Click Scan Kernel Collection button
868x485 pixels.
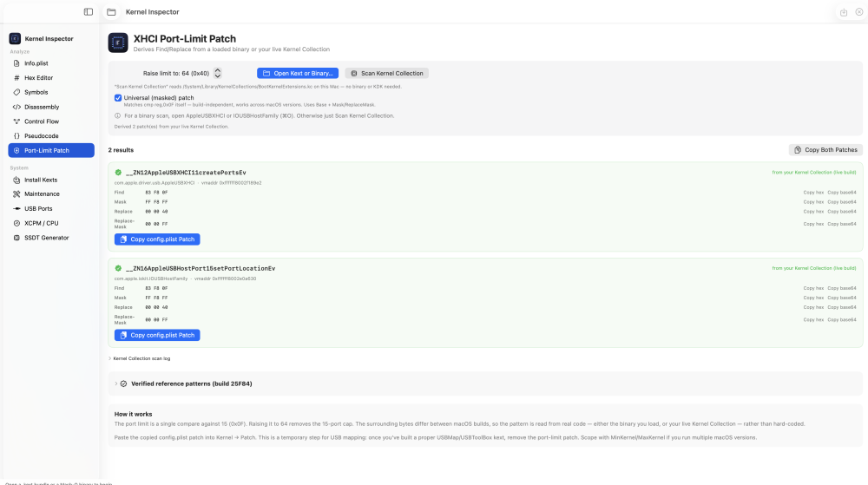[387, 73]
